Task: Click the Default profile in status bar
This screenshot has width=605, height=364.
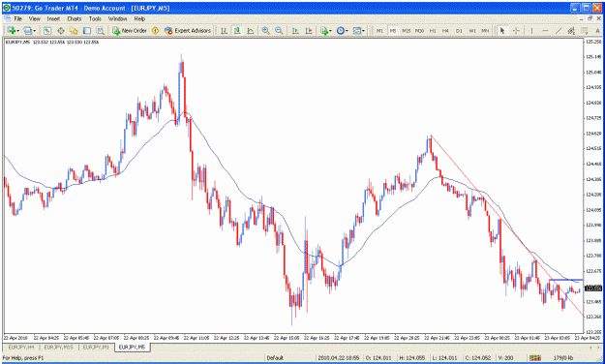Action: (275, 358)
